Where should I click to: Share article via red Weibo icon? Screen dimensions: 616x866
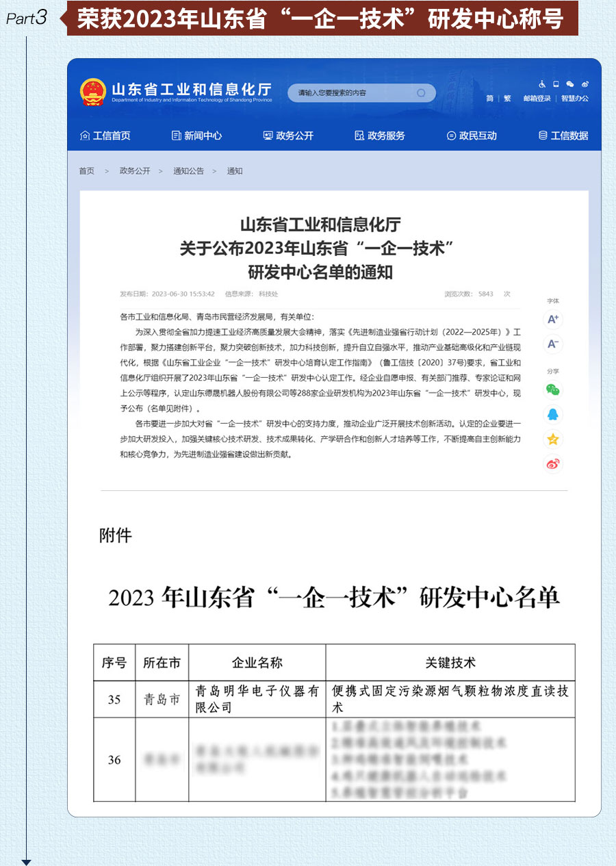(552, 464)
